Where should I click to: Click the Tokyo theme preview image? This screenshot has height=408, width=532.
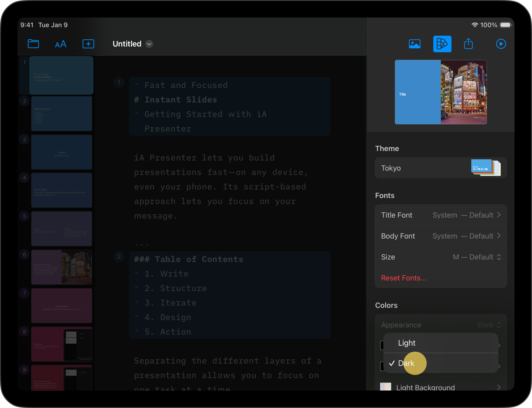(x=441, y=92)
